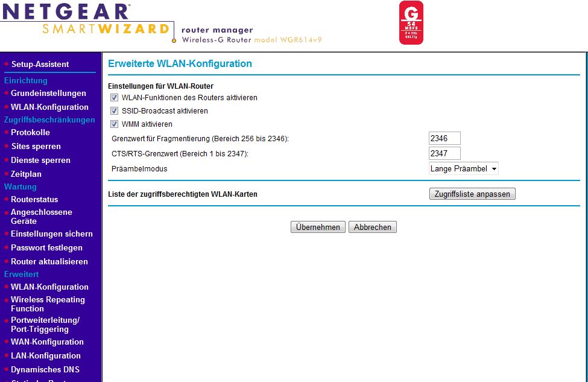Click the Wartung section header
588x382 pixels.
21,186
